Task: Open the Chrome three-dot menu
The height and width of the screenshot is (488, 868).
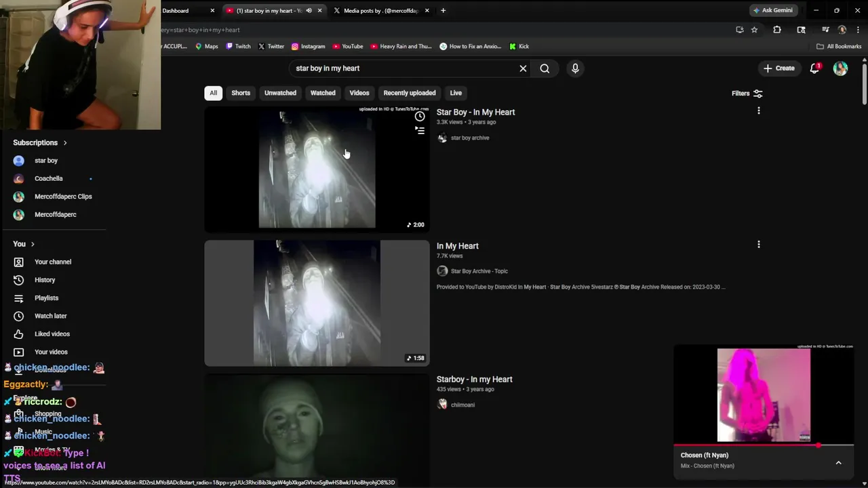Action: tap(858, 30)
